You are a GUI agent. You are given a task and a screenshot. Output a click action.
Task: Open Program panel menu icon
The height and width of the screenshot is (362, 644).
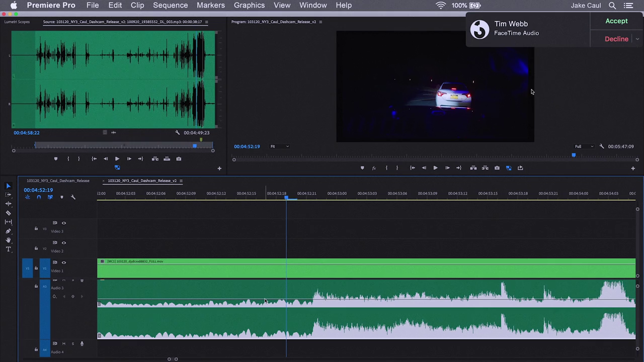[x=320, y=22]
